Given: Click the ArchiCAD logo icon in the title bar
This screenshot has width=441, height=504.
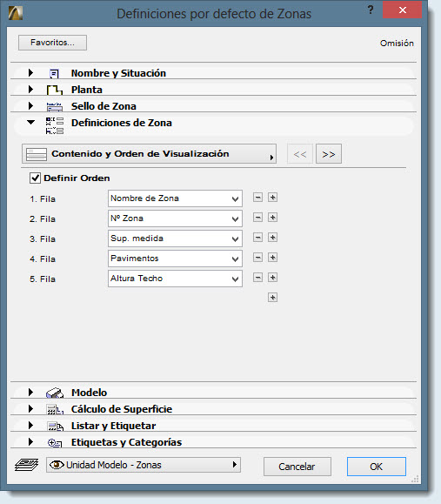Looking at the screenshot, I should 15,13.
